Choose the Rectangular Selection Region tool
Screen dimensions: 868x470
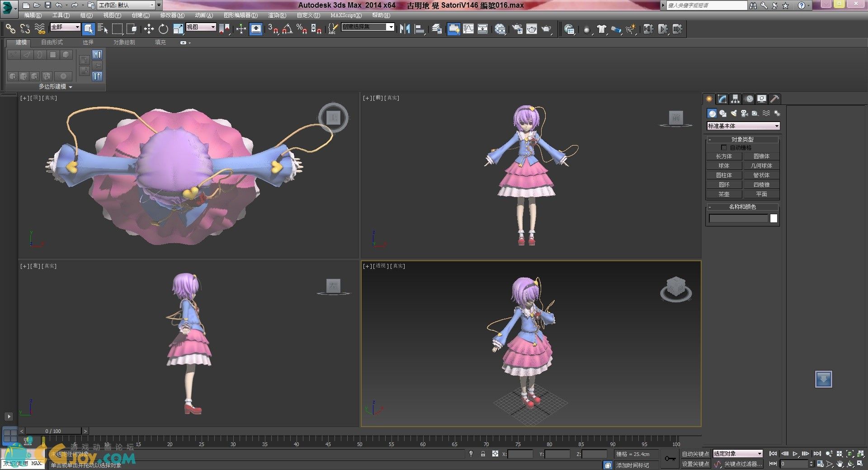tap(118, 29)
